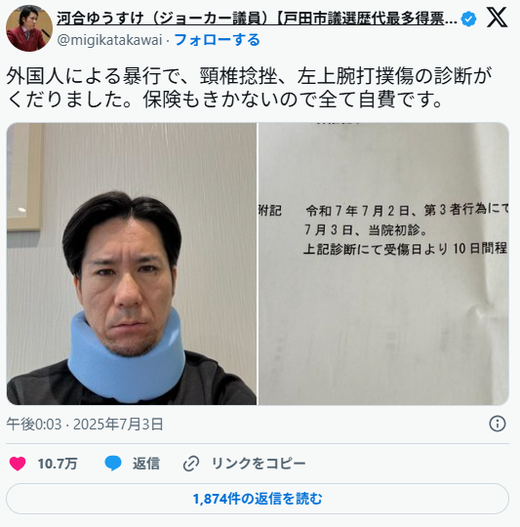
Task: Like the post with the heart icon
Action: pyautogui.click(x=17, y=463)
